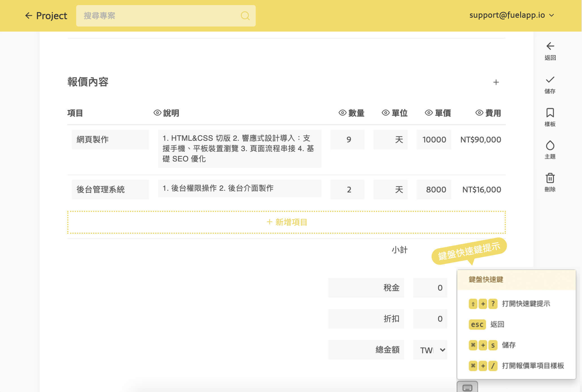Click the magnifier search icon
582x392 pixels.
245,16
